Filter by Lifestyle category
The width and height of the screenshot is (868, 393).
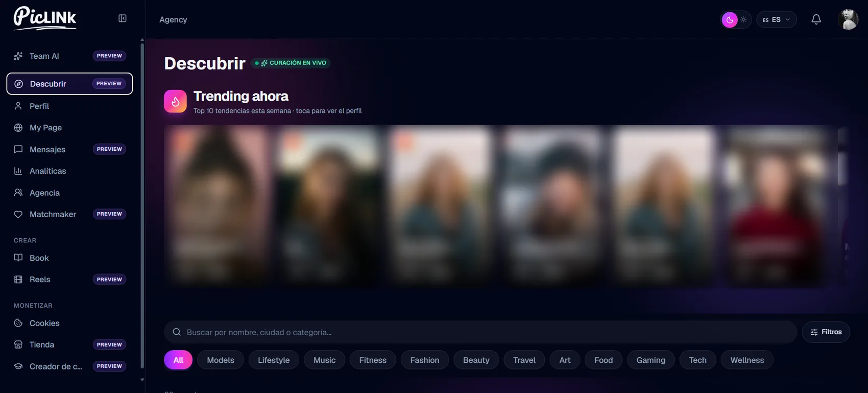[x=274, y=360]
